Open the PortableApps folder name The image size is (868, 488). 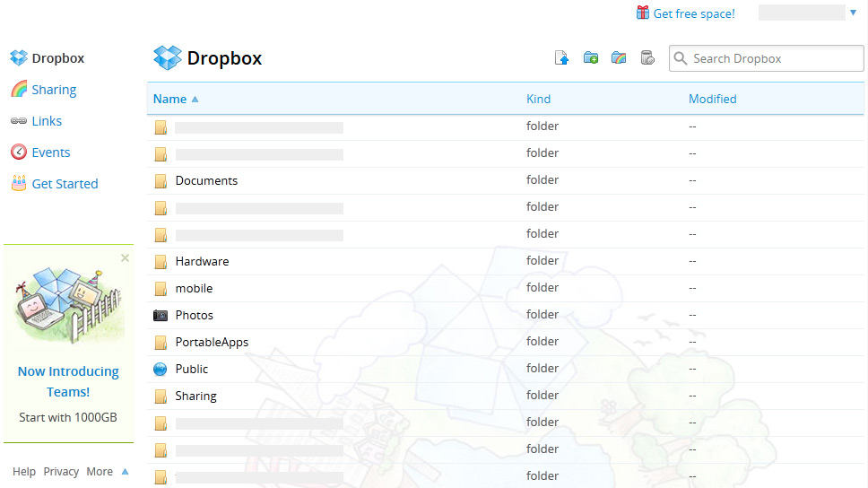[212, 343]
